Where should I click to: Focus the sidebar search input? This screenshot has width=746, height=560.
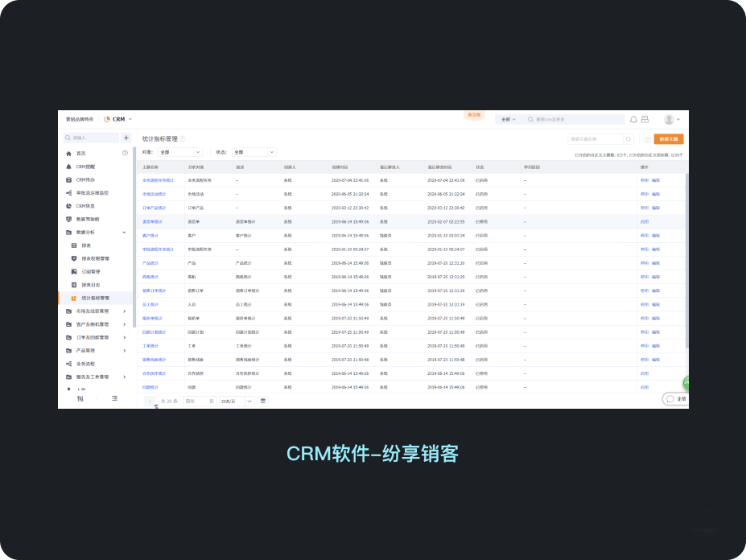click(x=92, y=138)
